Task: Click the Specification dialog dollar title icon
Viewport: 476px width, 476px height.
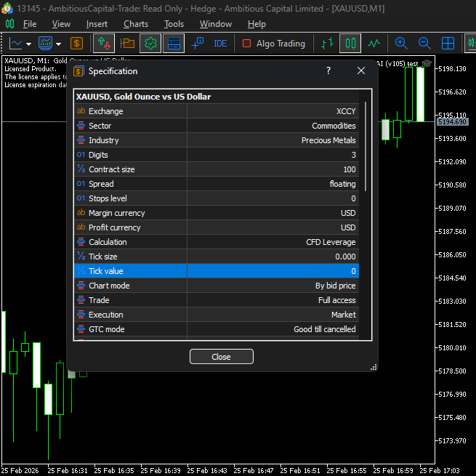Action: click(78, 71)
